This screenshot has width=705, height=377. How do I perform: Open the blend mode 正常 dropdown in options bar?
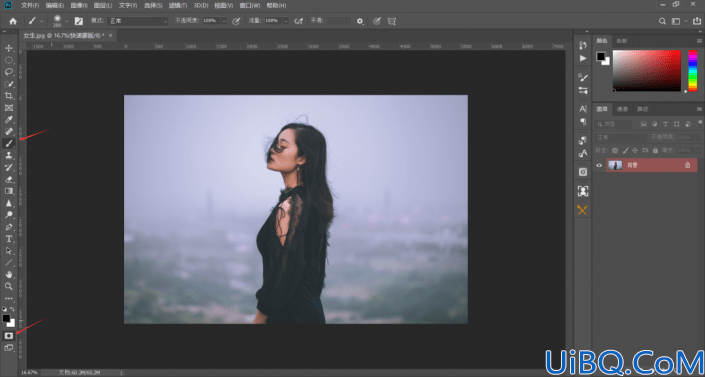137,21
